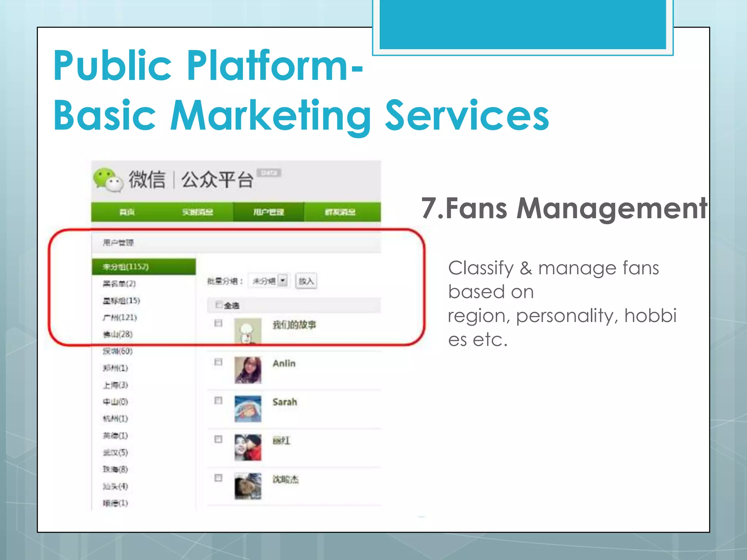The height and width of the screenshot is (560, 747).
Task: Click Sarah's avatar photo
Action: coord(248,409)
